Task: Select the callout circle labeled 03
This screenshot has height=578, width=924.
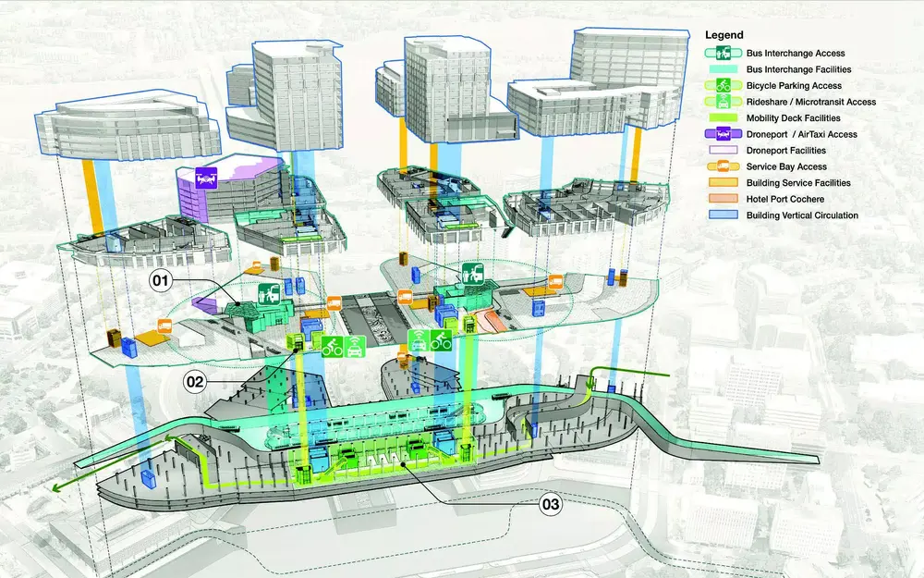Action: (x=553, y=504)
